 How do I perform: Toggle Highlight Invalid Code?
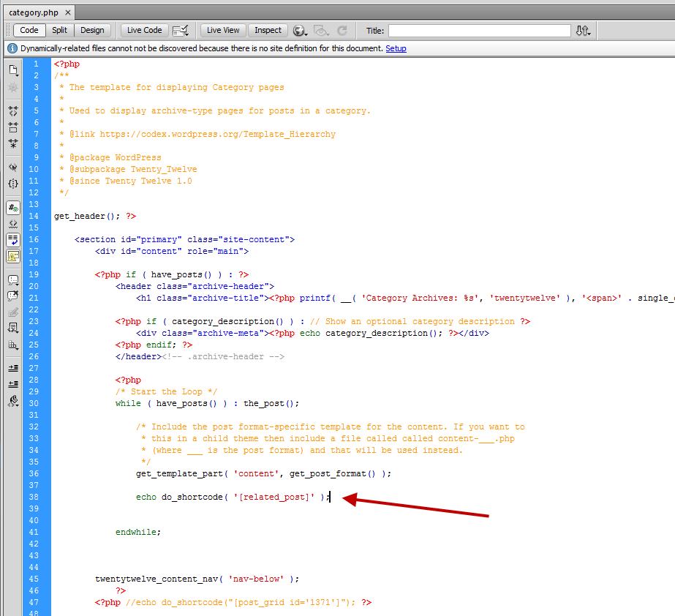13,224
